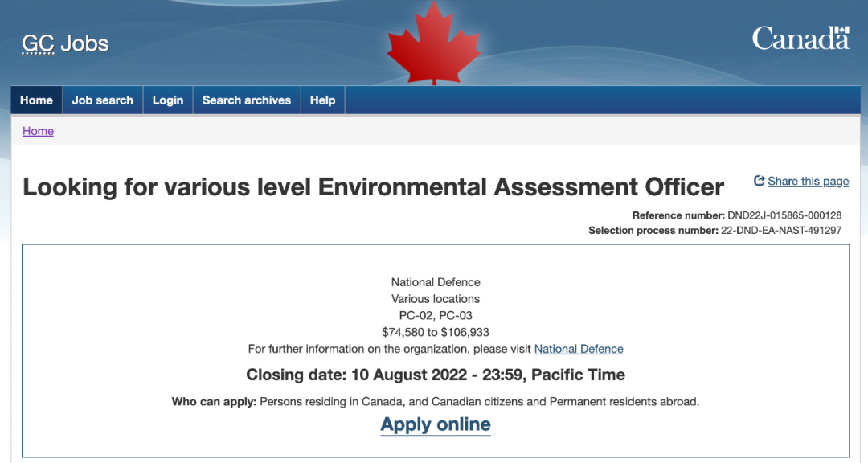868x463 pixels.
Task: Click the Share this page link
Action: (809, 181)
